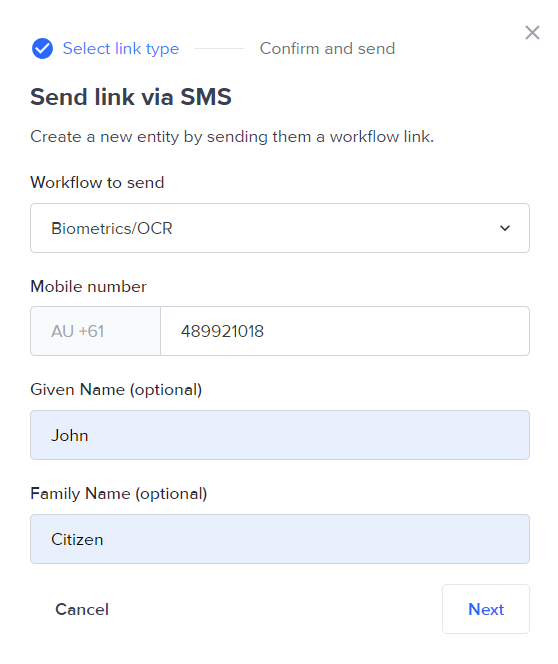Select the Biometrics/OCR selected value text

coord(112,229)
